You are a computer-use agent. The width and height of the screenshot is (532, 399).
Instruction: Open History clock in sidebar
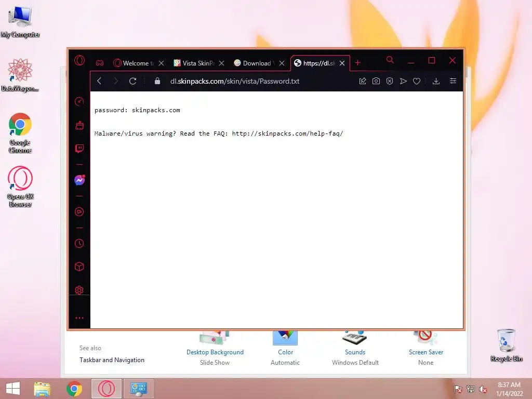click(x=79, y=243)
